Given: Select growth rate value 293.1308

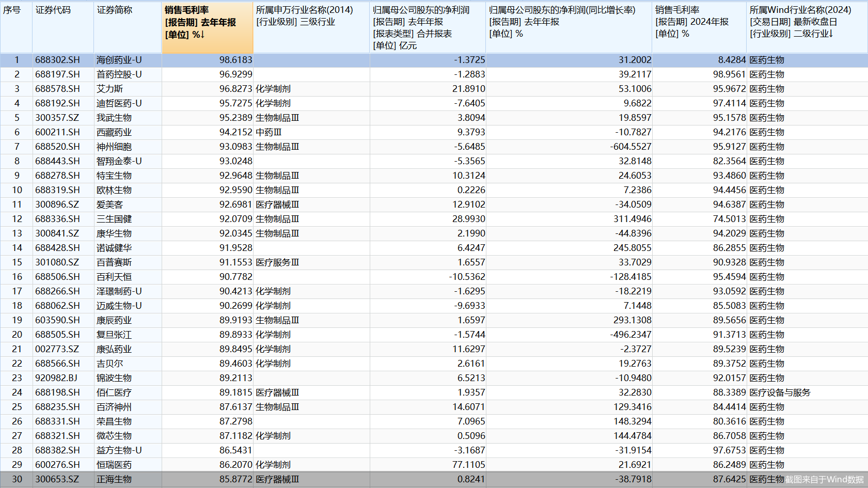Looking at the screenshot, I should (633, 320).
